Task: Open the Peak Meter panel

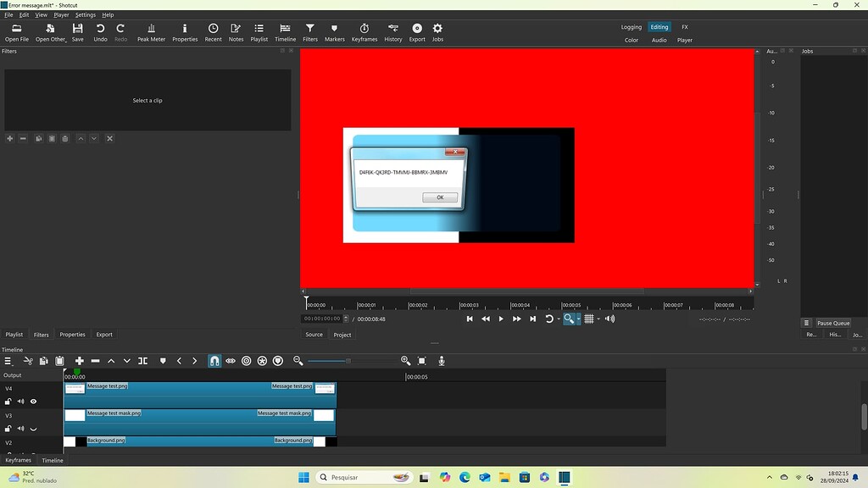Action: pos(150,31)
